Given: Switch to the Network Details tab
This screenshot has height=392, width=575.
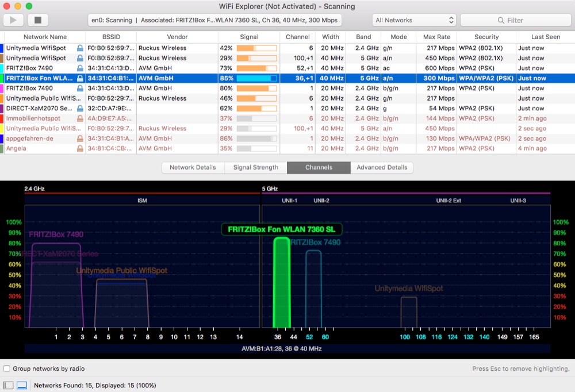Looking at the screenshot, I should [x=193, y=167].
